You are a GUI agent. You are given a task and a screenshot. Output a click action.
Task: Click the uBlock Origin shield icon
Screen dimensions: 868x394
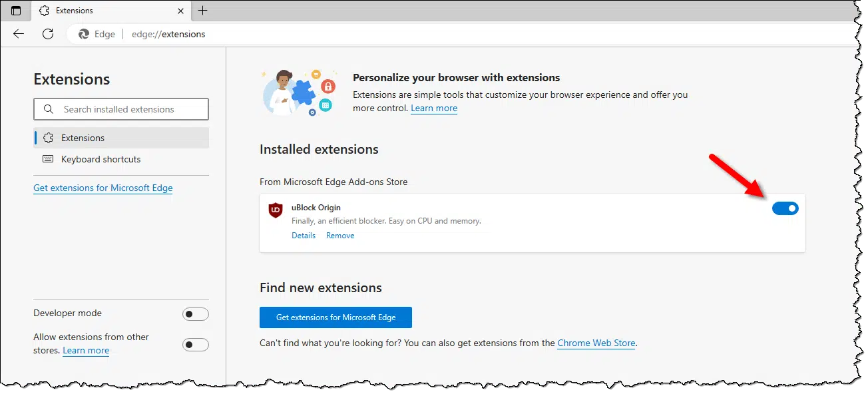pyautogui.click(x=276, y=210)
